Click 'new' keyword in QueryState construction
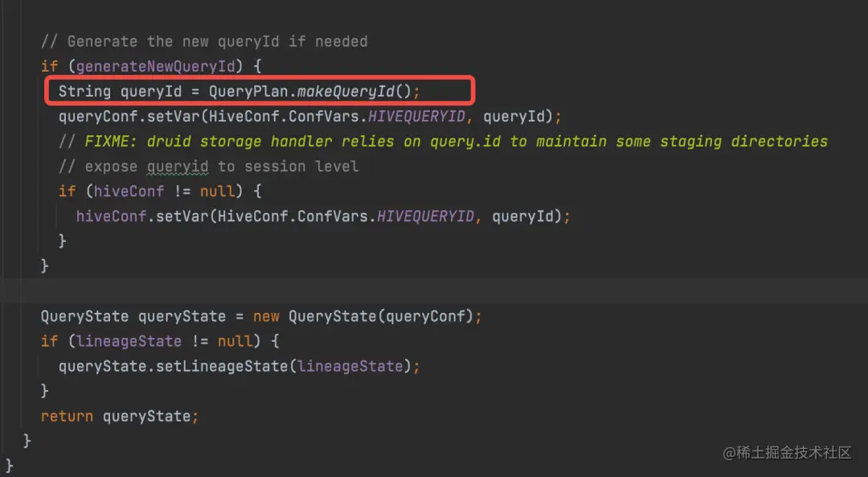This screenshot has width=868, height=477. coord(266,316)
